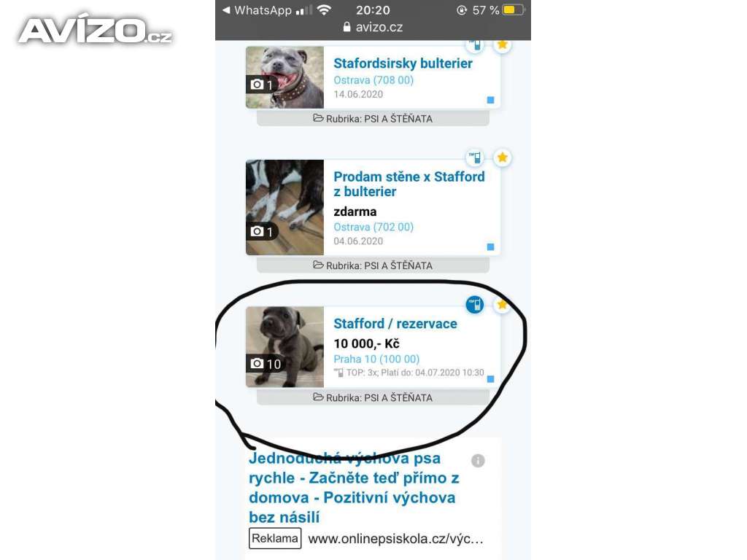Open the gray puppy photo thumbnail
This screenshot has width=747, height=560.
coord(285,346)
